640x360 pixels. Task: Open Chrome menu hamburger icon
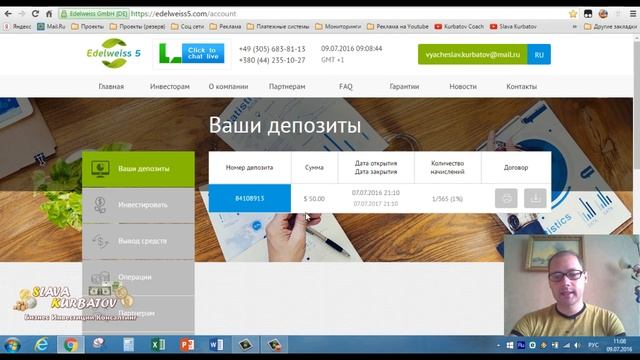633,13
